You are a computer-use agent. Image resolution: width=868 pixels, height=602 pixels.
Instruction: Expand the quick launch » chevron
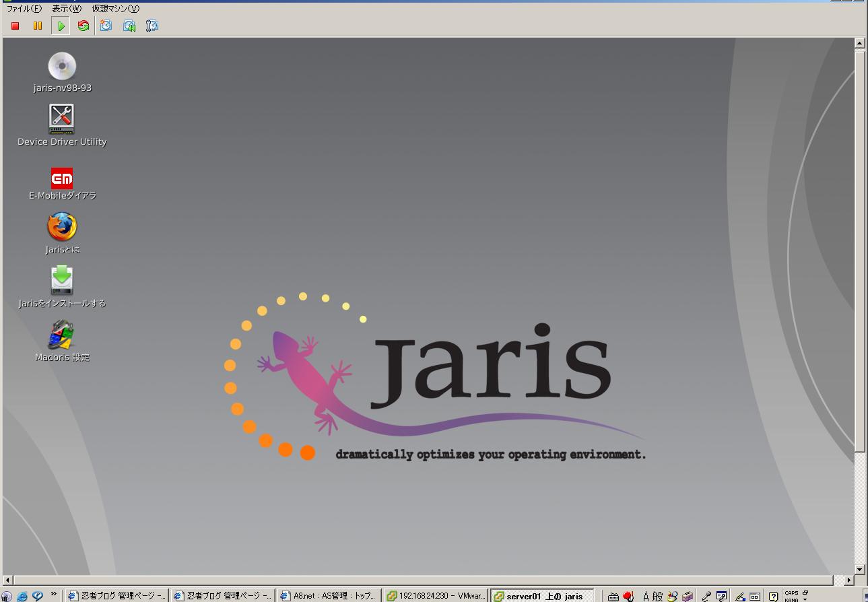(54, 595)
